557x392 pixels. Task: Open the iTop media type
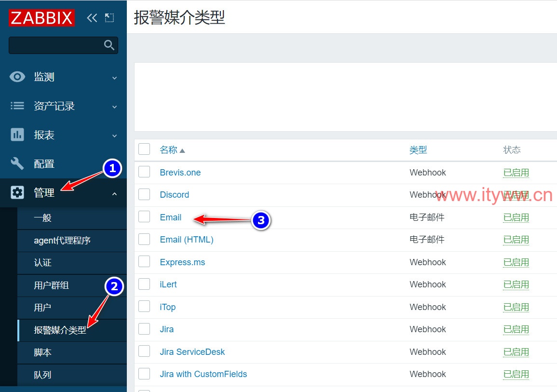(168, 307)
